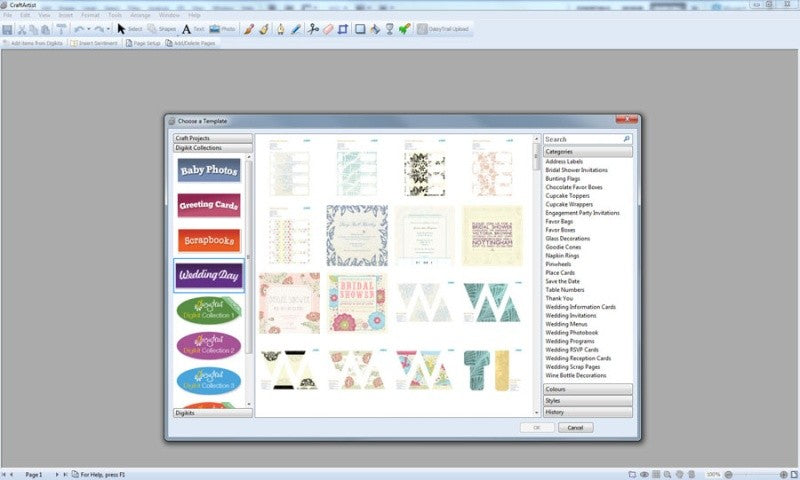Select the Wedding Day collection

[209, 275]
